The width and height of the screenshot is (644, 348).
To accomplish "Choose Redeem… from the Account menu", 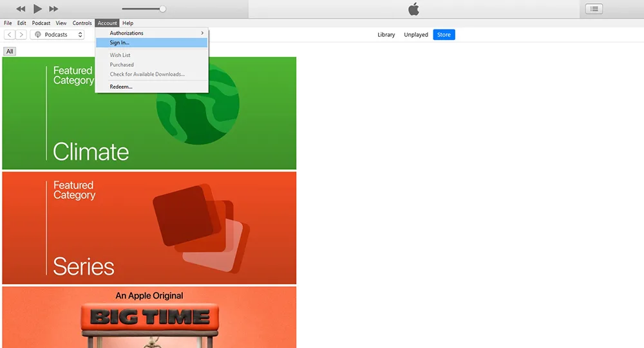I will [151, 87].
